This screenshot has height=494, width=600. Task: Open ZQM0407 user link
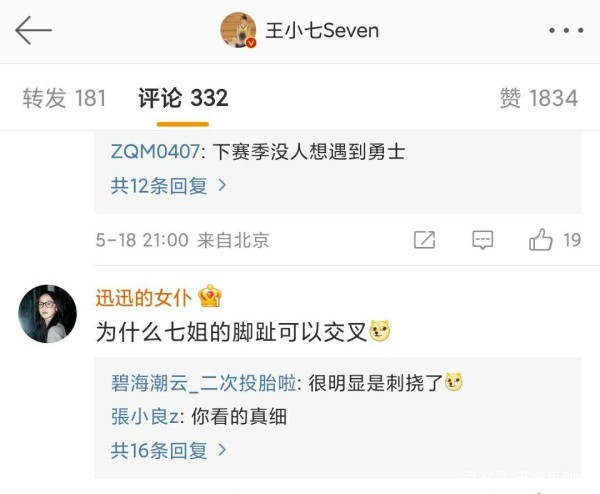155,151
